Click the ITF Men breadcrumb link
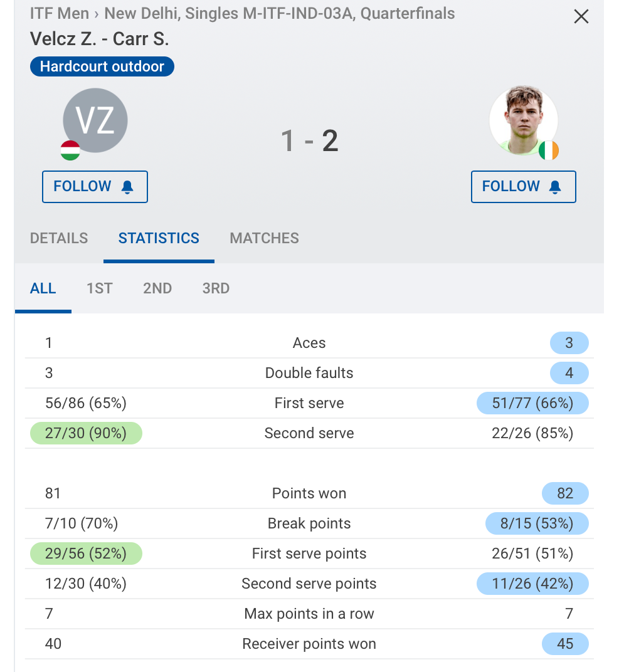Screen dimensions: 619x672 click(x=60, y=13)
